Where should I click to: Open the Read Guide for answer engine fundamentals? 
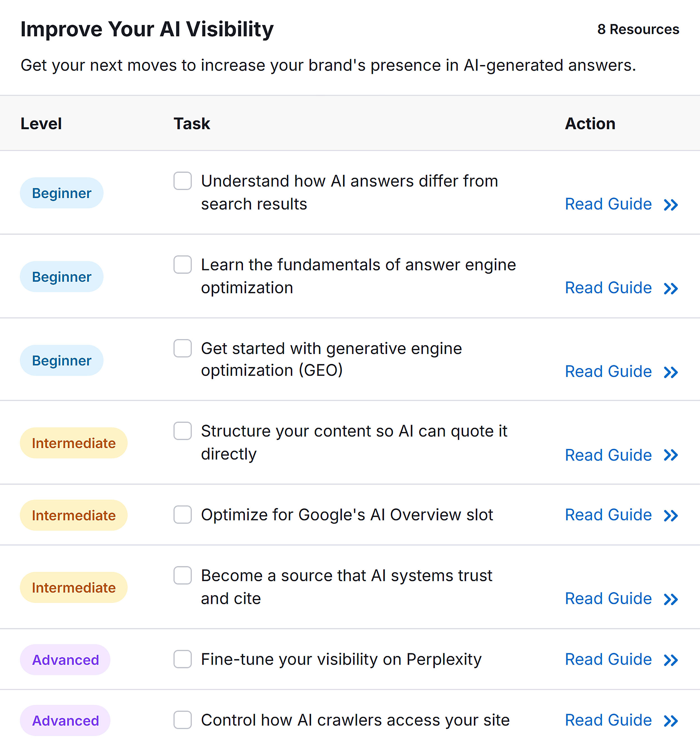click(x=608, y=288)
